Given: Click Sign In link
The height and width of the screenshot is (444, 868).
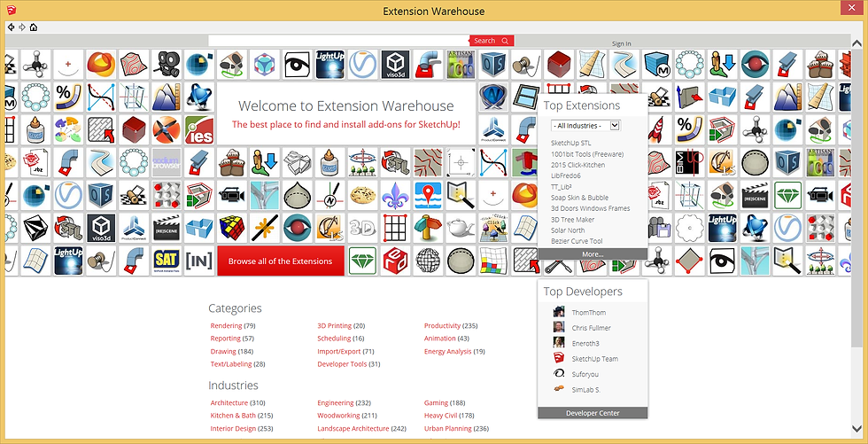Looking at the screenshot, I should 621,43.
